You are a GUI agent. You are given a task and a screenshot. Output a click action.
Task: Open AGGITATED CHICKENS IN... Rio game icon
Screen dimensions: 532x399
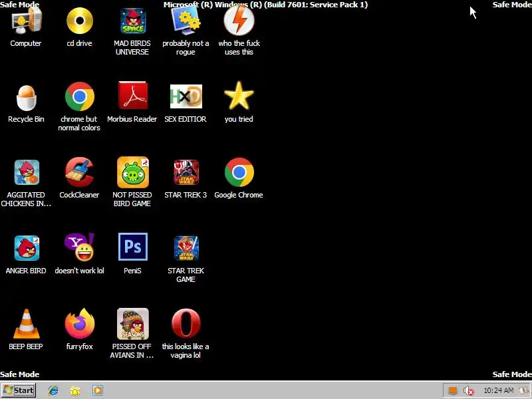coord(27,172)
